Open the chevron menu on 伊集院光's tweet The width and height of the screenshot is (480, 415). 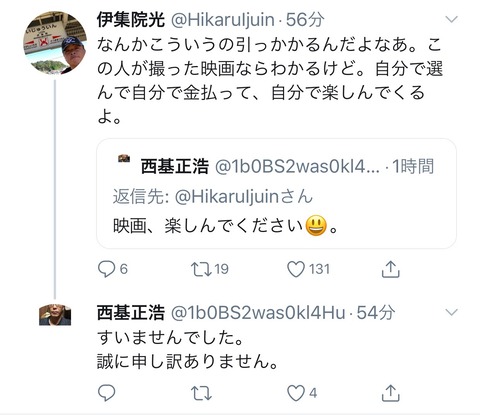click(451, 19)
